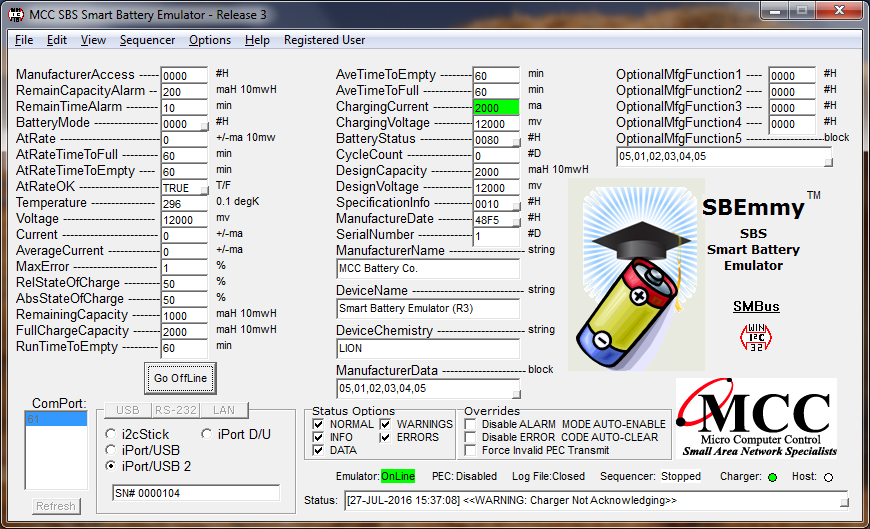Click the SN# 0000104 adapter field
The height and width of the screenshot is (529, 870).
point(196,493)
